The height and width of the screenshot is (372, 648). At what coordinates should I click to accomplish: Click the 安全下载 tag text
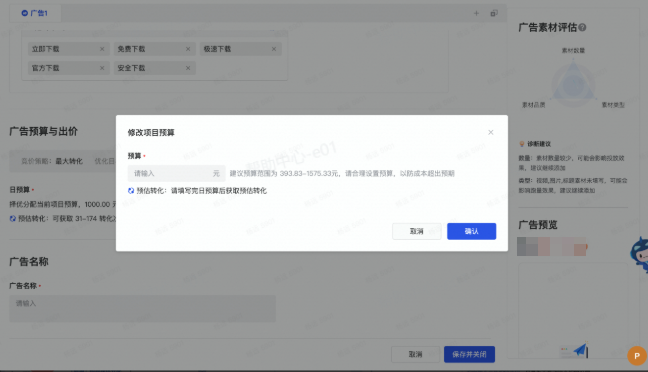[131, 68]
